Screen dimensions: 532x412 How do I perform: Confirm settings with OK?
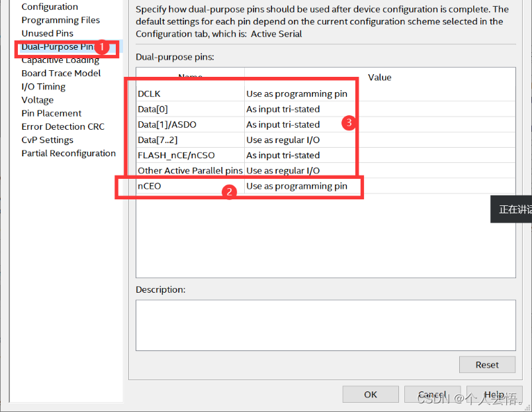click(370, 393)
